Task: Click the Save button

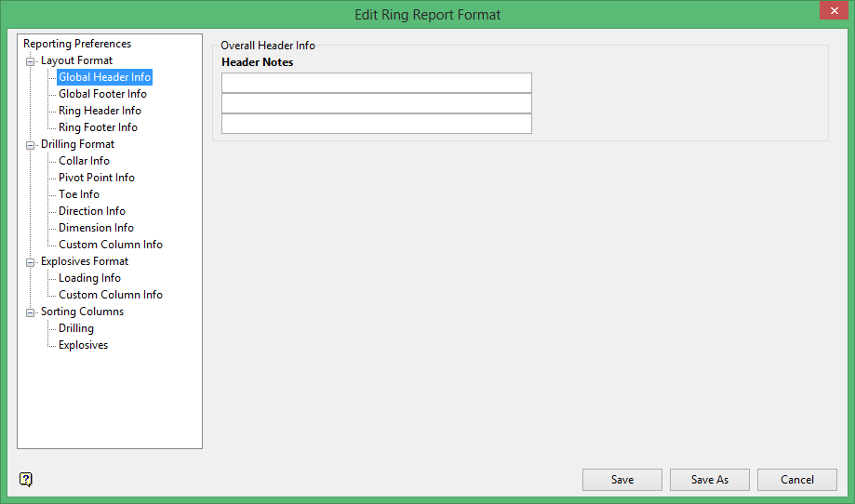Action: pos(622,480)
